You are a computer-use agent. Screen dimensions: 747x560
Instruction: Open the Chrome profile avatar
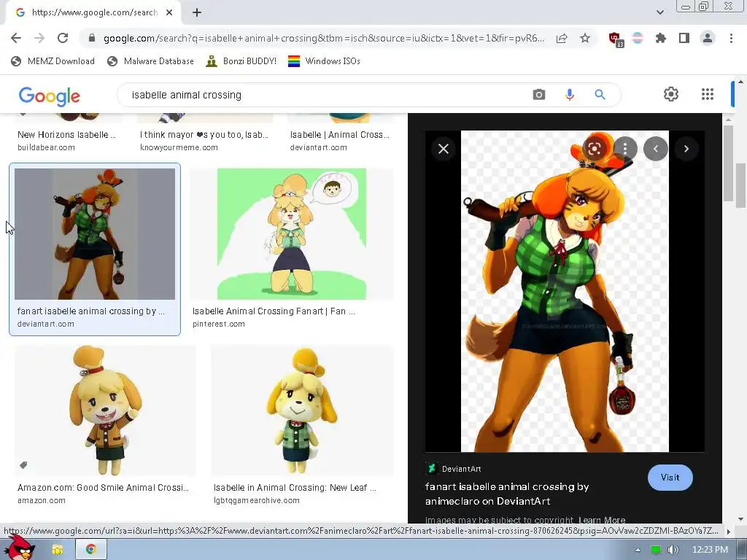click(x=708, y=38)
